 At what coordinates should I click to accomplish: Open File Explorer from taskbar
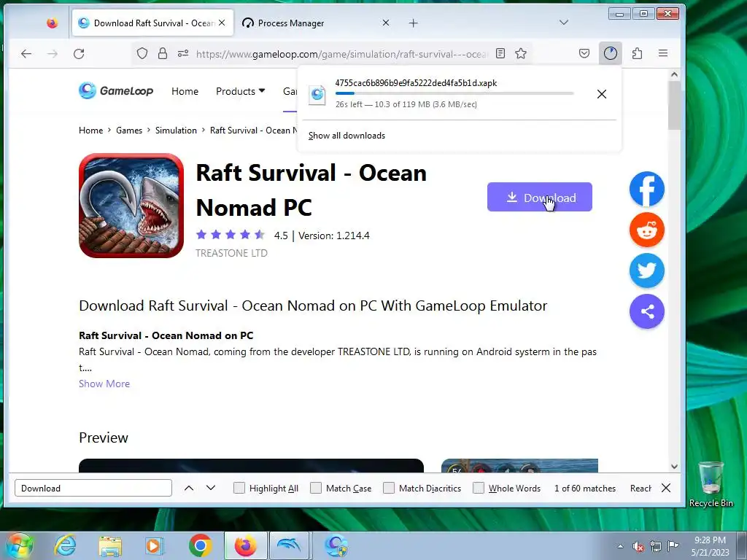(110, 546)
